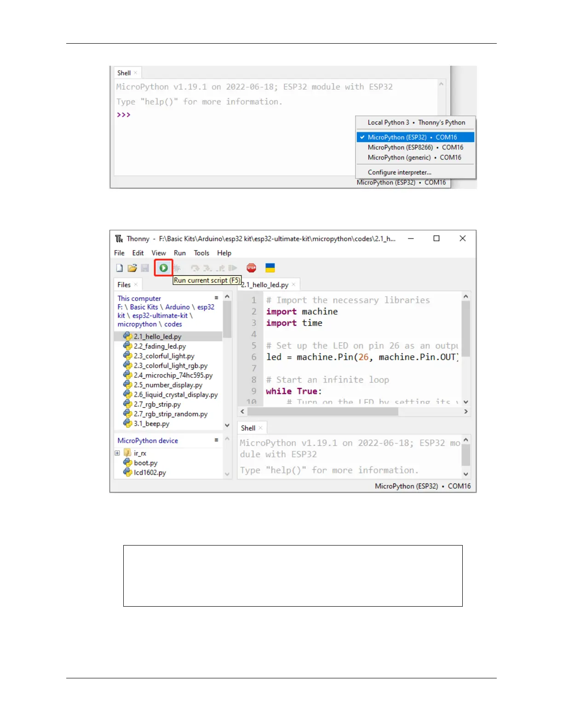Image resolution: width=563 pixels, height=728 pixels.
Task: Click the shell prompt >>> in top screenshot
Action: click(x=123, y=114)
